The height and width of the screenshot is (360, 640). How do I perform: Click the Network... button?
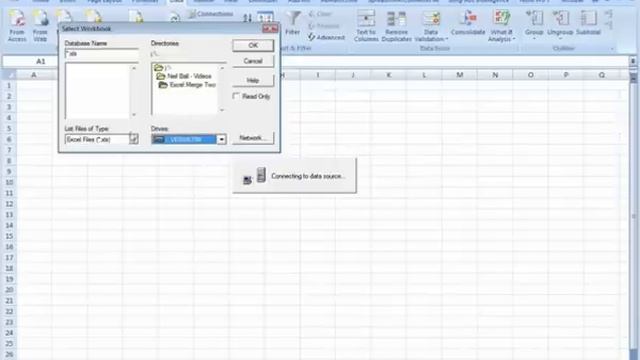253,138
